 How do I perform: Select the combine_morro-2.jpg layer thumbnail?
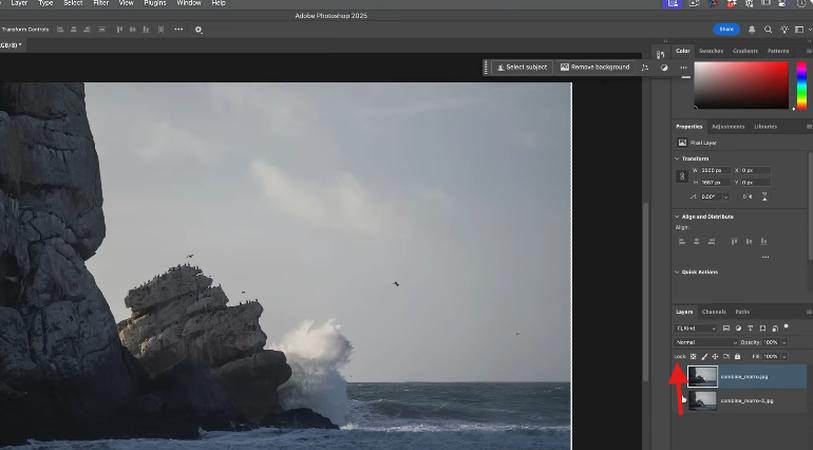coord(703,401)
